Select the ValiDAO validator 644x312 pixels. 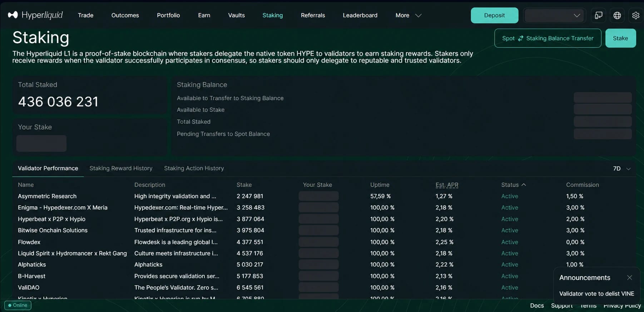click(29, 288)
